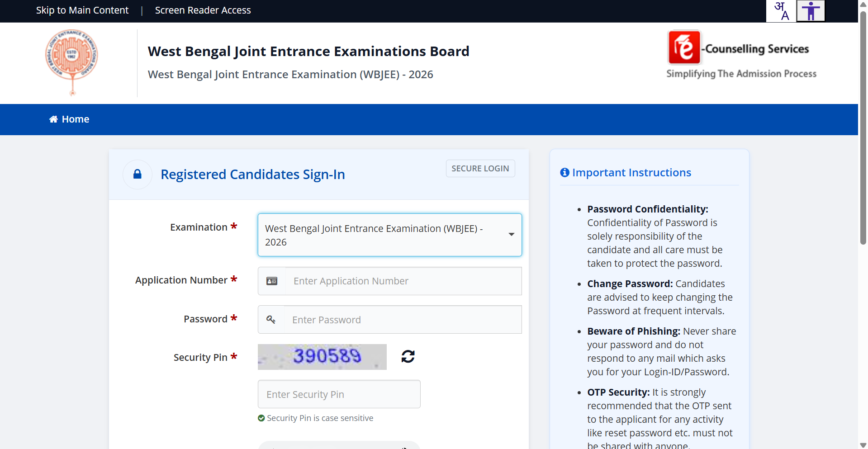Click the SECURE LOGIN badge
This screenshot has height=449, width=868.
pos(480,168)
